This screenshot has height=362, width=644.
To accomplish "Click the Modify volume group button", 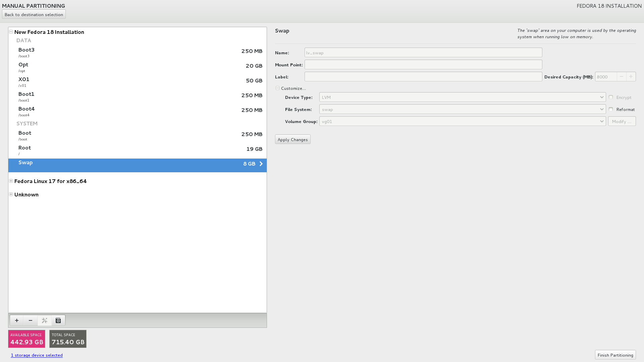I will [x=622, y=121].
